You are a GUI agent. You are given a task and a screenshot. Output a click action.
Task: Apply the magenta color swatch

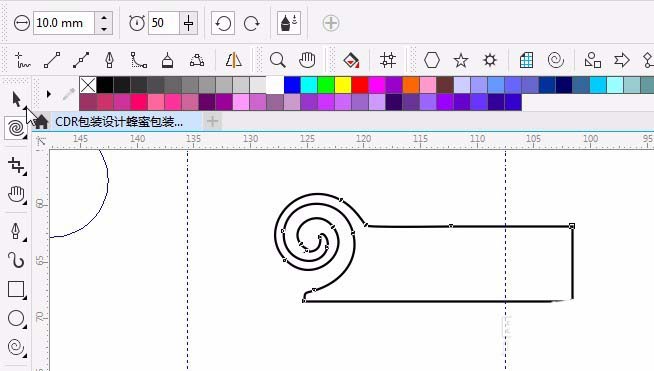click(377, 85)
